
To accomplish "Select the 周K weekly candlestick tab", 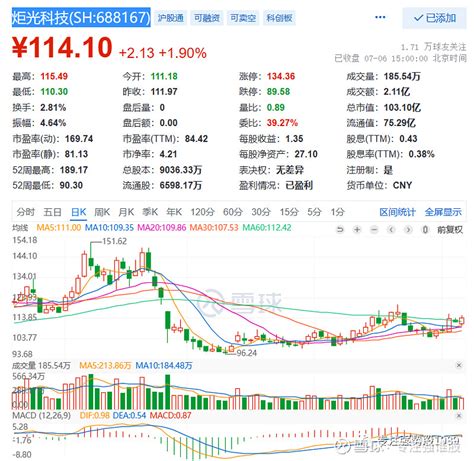I will tap(102, 212).
